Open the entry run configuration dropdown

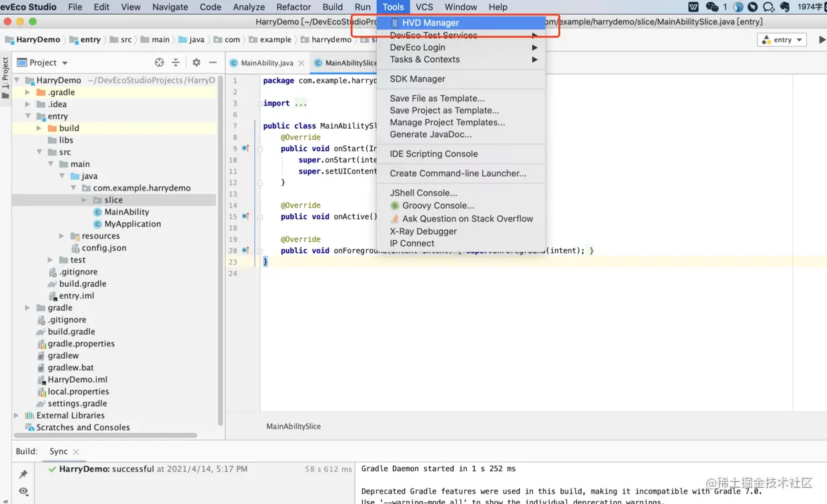pyautogui.click(x=782, y=40)
